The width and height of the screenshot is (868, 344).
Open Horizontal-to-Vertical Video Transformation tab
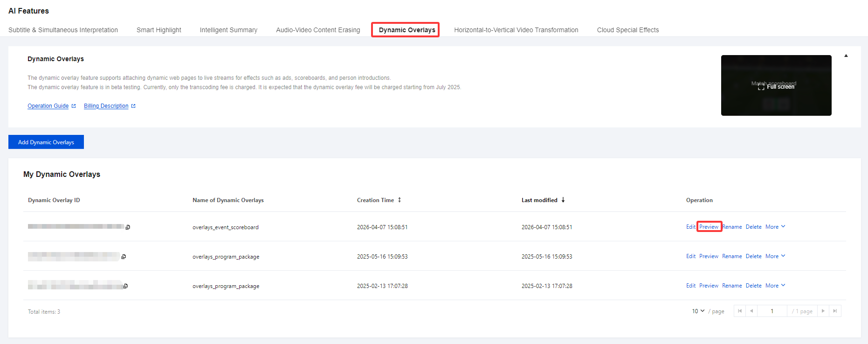point(516,30)
